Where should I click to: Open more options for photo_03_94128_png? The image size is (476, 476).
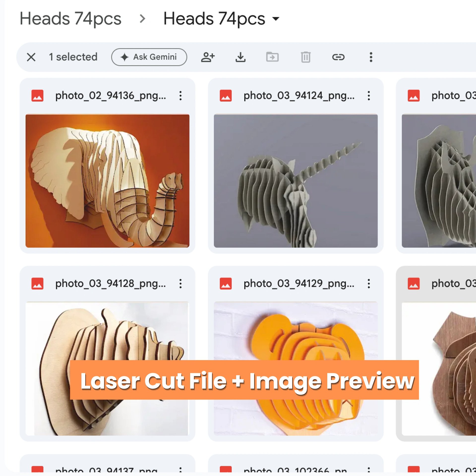click(180, 284)
